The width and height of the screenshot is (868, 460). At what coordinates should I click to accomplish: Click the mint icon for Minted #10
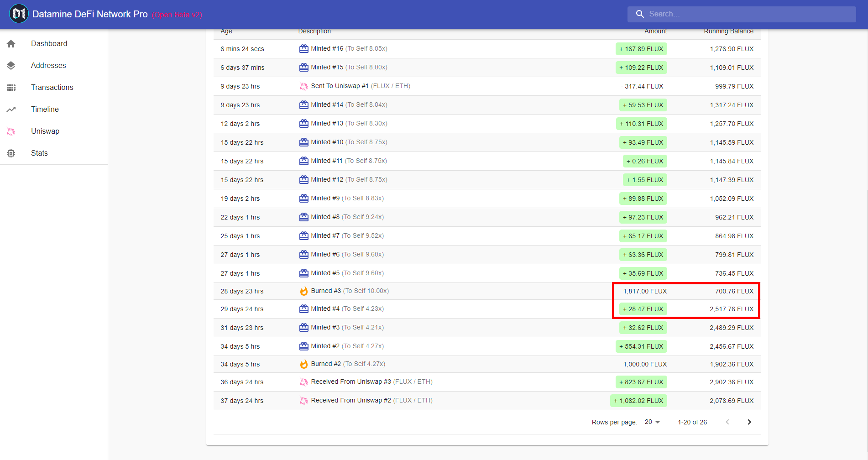tap(303, 142)
